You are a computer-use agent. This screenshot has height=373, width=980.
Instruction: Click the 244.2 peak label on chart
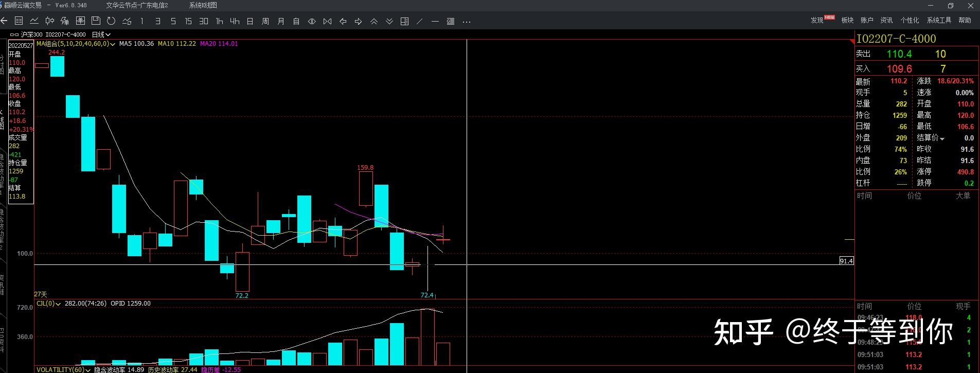pyautogui.click(x=57, y=52)
